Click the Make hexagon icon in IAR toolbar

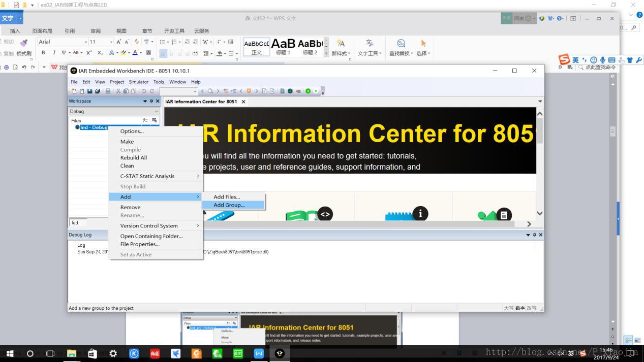pyautogui.click(x=290, y=91)
